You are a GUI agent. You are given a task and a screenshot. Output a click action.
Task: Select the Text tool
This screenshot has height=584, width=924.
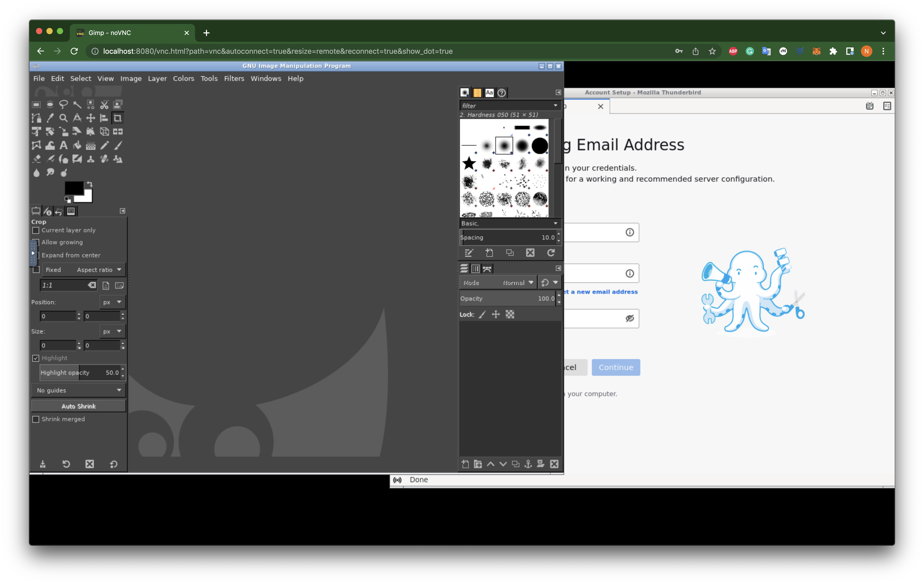[x=63, y=146]
